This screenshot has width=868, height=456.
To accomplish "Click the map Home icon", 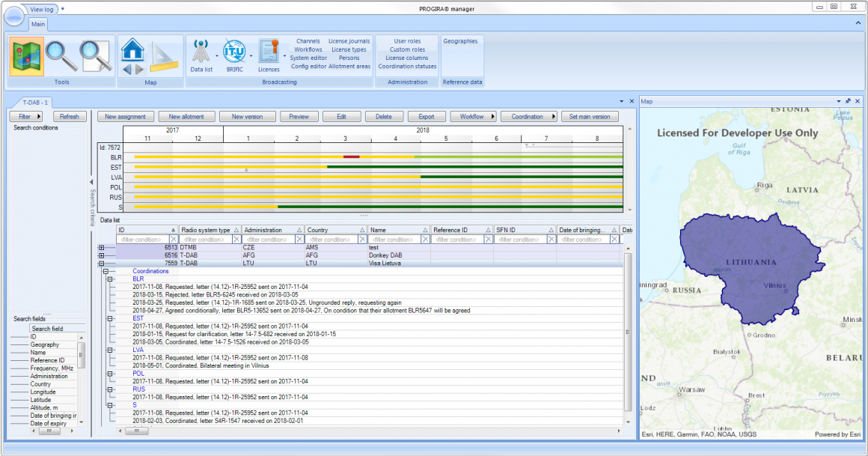I will click(x=133, y=50).
